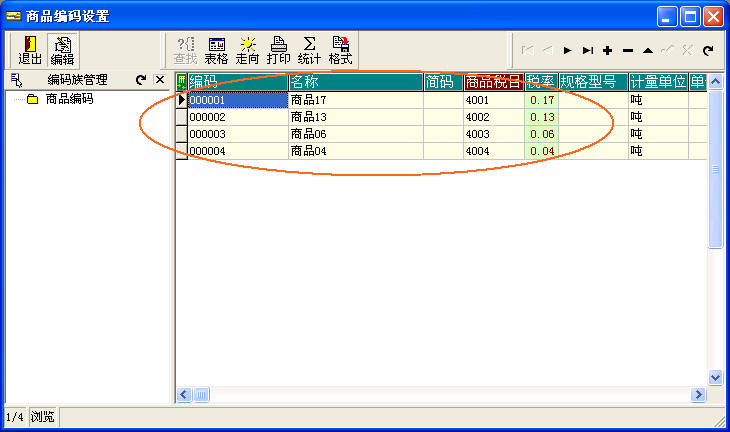
Task: Click the 格式 format icon
Action: pos(340,50)
